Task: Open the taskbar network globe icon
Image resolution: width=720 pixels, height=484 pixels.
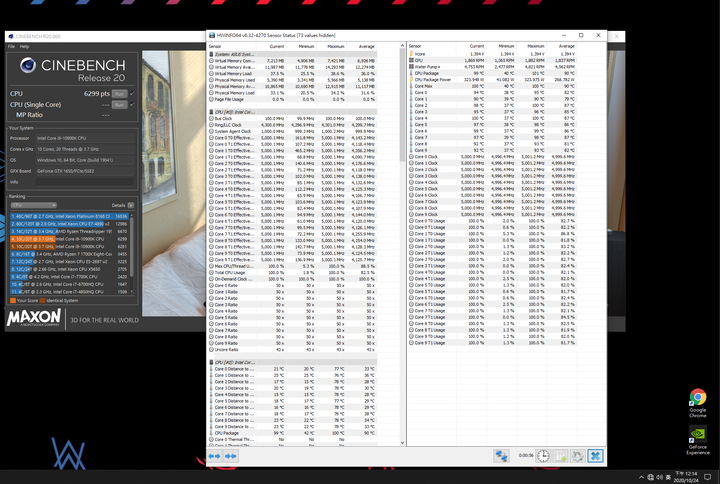Action: (651, 478)
